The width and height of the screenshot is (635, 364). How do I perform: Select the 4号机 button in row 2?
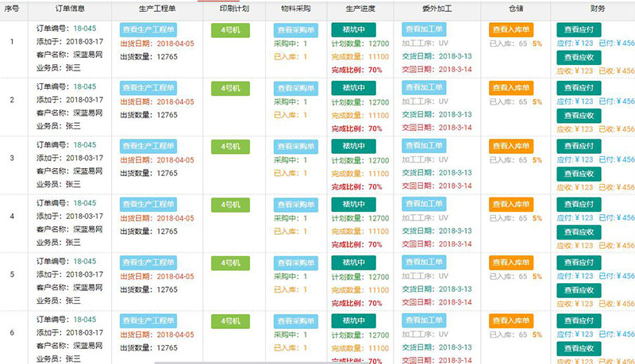pyautogui.click(x=230, y=89)
